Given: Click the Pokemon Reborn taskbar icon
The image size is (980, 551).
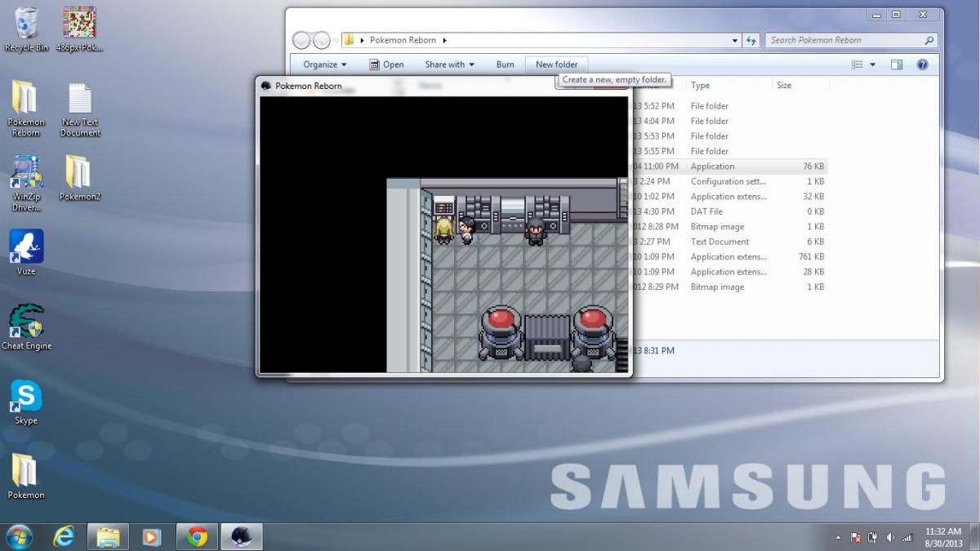Looking at the screenshot, I should [x=241, y=536].
